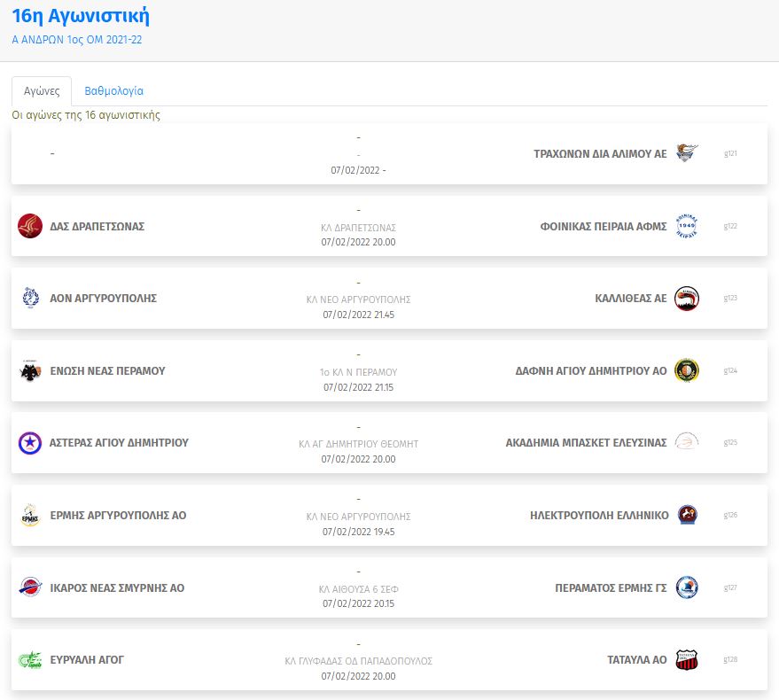Viewport: 779px width, 700px height.
Task: Click the ΕΥΡΥΑΛΗ ΑΓΟΓ green logo
Action: click(x=30, y=660)
